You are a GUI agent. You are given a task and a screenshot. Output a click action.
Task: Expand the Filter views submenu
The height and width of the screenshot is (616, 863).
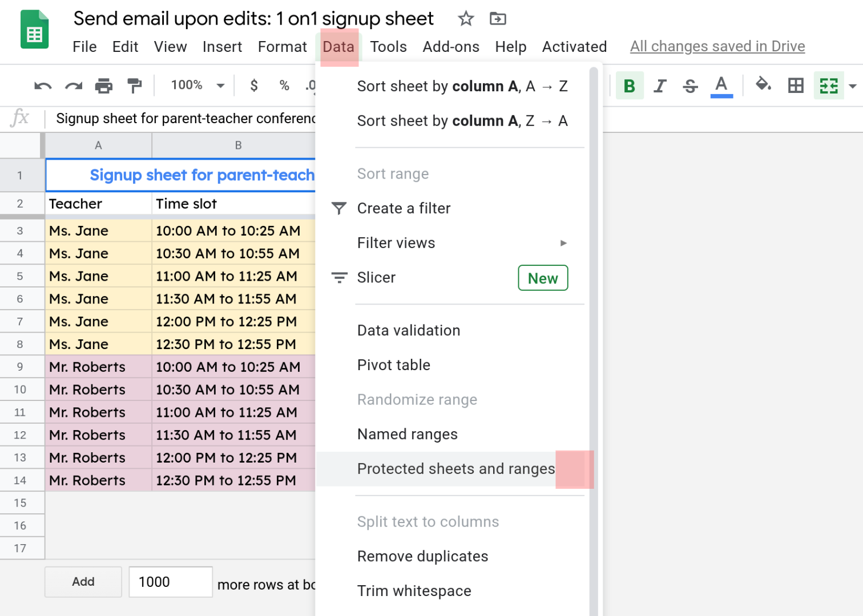(x=563, y=243)
